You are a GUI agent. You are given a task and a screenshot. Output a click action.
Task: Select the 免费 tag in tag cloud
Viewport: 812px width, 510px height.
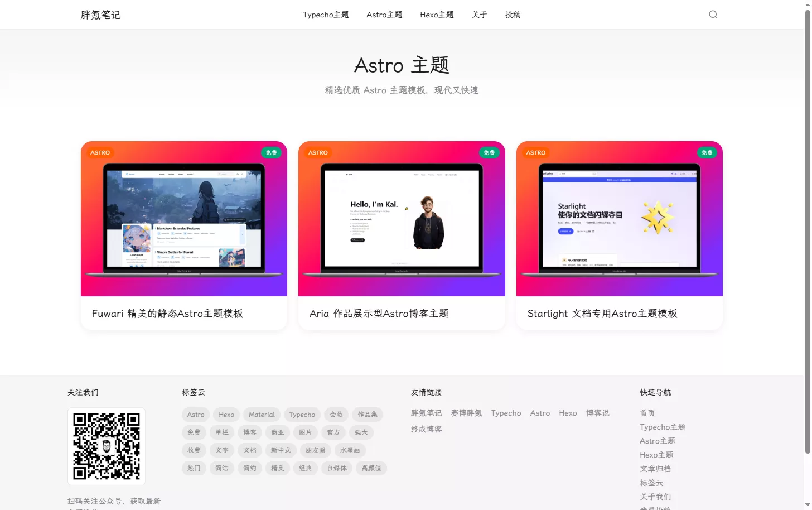point(194,432)
